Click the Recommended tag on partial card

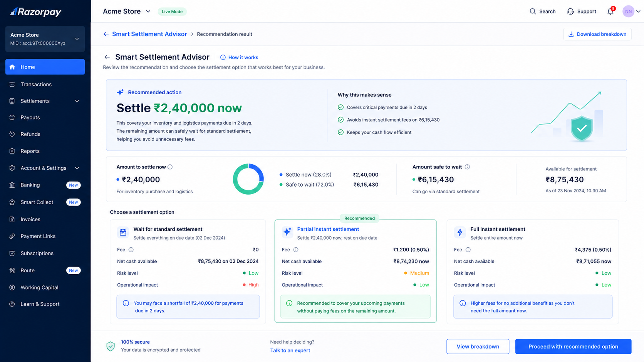(x=359, y=218)
